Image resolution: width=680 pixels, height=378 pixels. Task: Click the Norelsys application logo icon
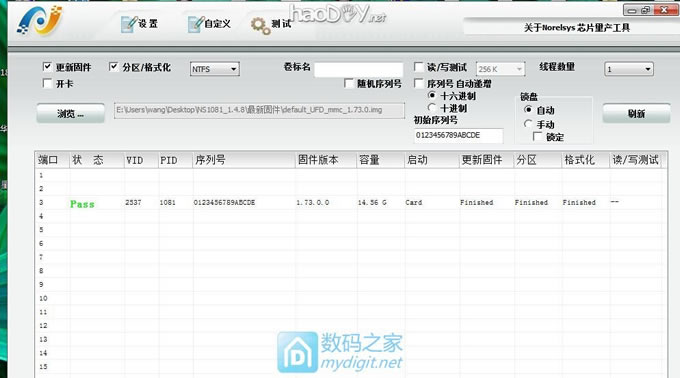(39, 20)
